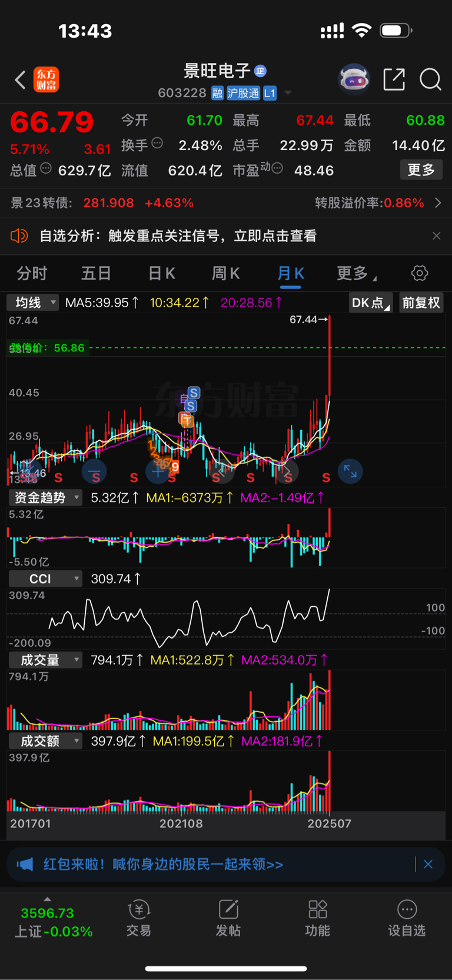452x980 pixels.
Task: Tap the chevron after 转股溢价率
Action: coord(437,203)
